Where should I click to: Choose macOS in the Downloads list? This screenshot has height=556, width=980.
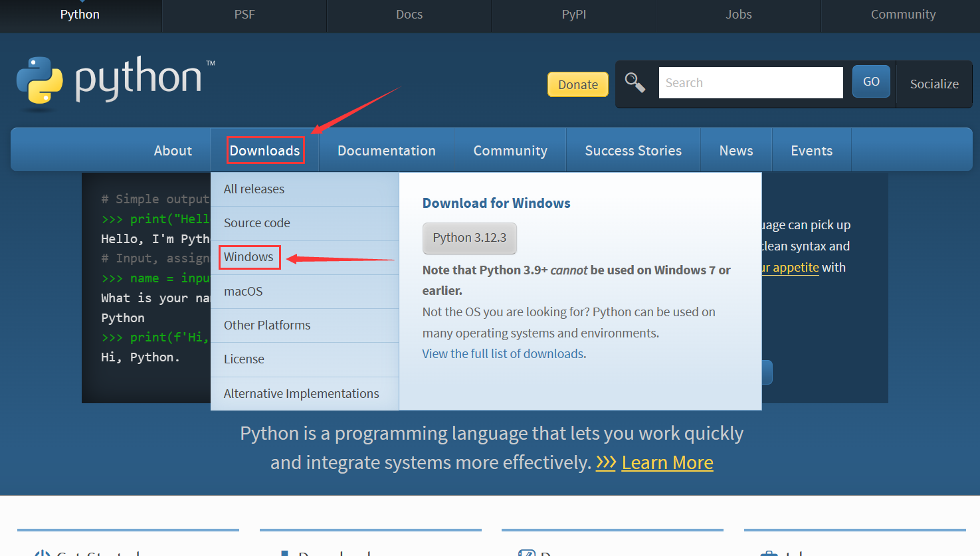(243, 292)
